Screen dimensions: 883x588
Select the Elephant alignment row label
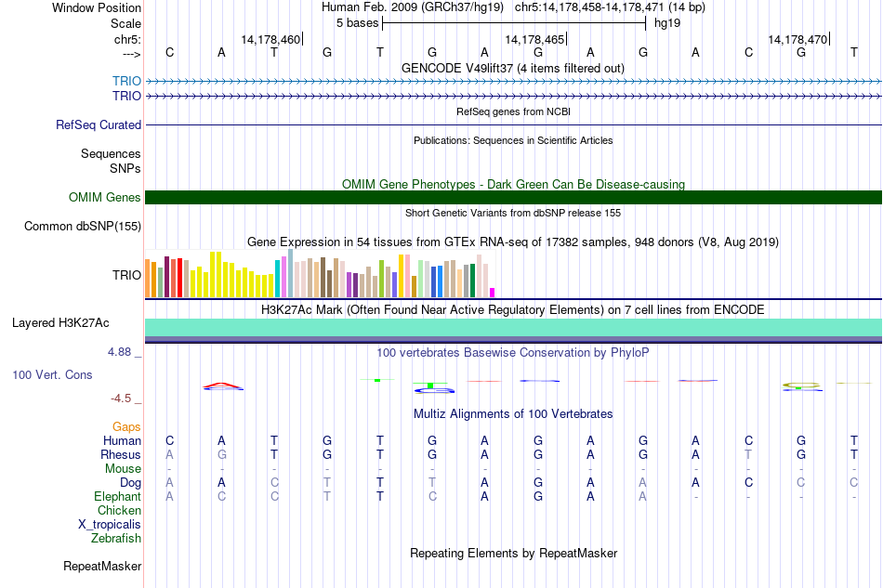[x=118, y=496]
